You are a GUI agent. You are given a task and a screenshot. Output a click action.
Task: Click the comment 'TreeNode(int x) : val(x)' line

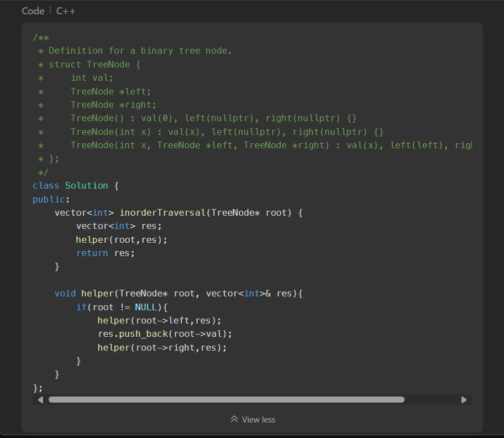coord(227,132)
